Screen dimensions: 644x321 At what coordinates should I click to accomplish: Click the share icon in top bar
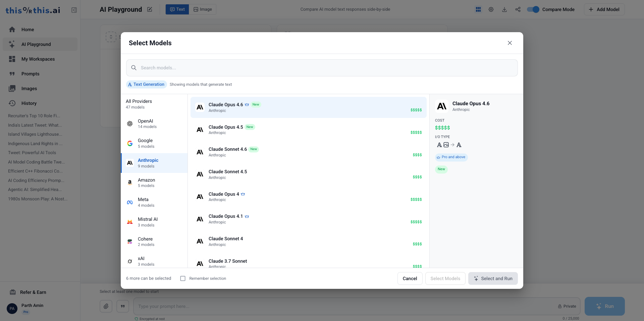point(518,9)
